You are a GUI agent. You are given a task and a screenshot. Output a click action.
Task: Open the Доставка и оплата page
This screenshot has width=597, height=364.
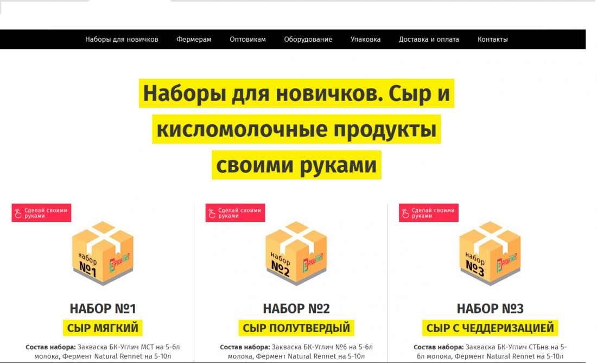429,40
